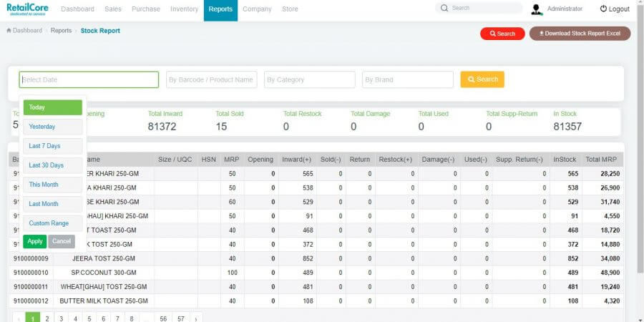Open the Inventory menu
The height and width of the screenshot is (322, 644).
pyautogui.click(x=184, y=9)
